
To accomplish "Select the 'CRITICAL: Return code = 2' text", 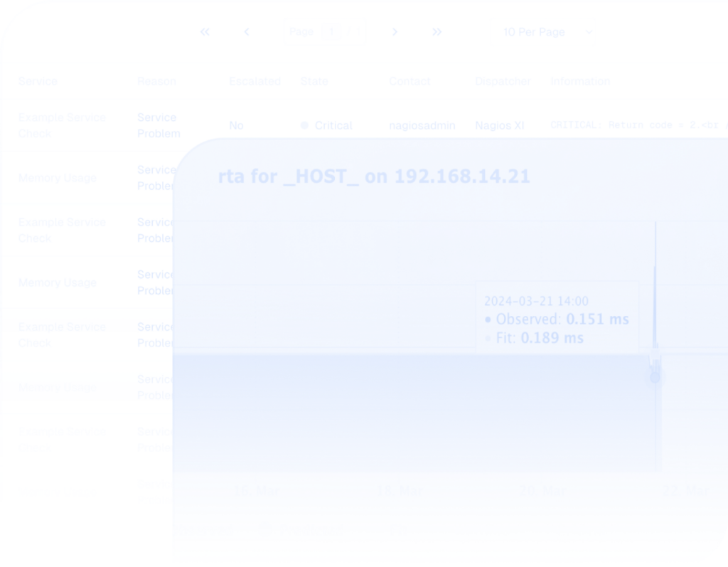I will coord(622,125).
